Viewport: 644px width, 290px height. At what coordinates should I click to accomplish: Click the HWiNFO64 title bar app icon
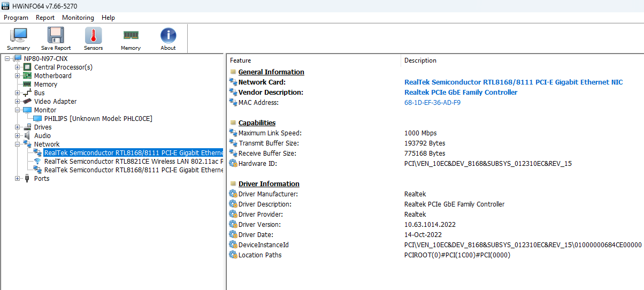(6, 5)
